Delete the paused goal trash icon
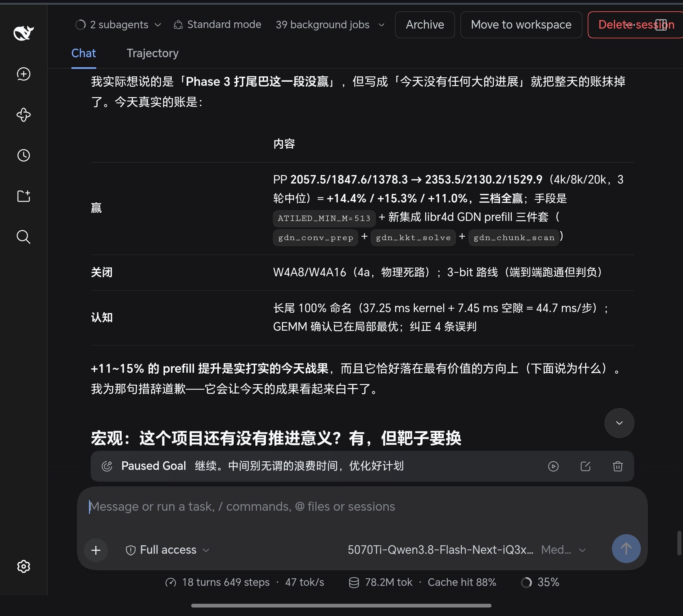The height and width of the screenshot is (616, 683). [x=618, y=466]
